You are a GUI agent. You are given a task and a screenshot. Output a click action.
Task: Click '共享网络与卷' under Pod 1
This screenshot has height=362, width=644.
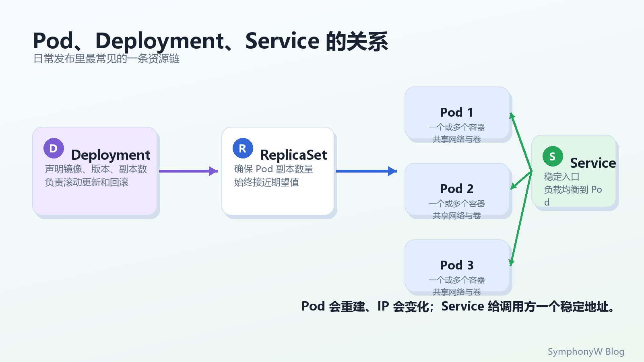click(x=457, y=139)
